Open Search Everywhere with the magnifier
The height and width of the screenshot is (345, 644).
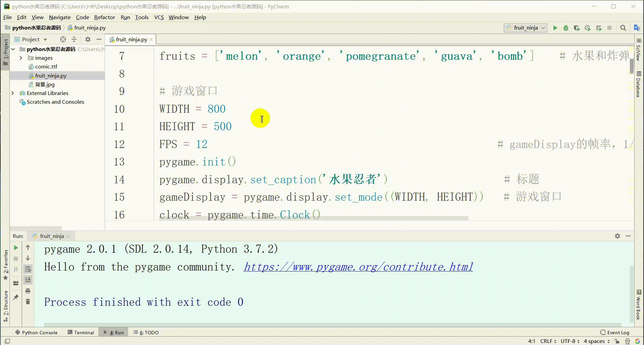pyautogui.click(x=623, y=28)
